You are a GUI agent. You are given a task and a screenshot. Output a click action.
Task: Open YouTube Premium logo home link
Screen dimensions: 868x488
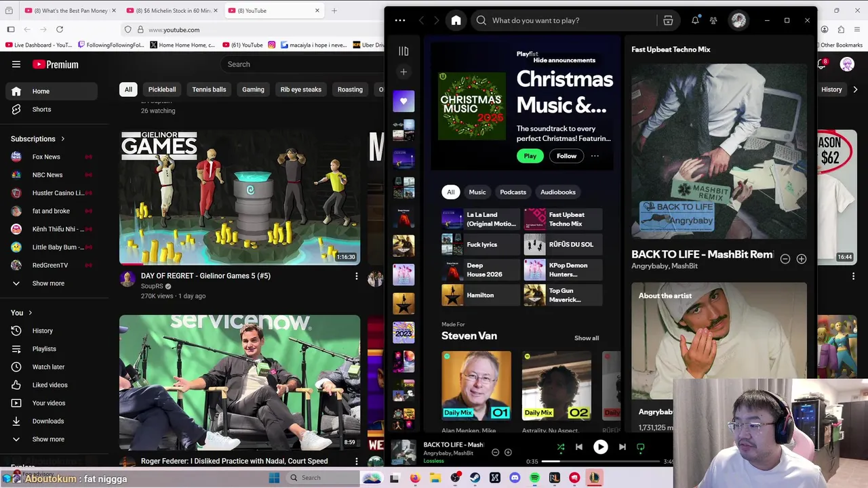56,64
